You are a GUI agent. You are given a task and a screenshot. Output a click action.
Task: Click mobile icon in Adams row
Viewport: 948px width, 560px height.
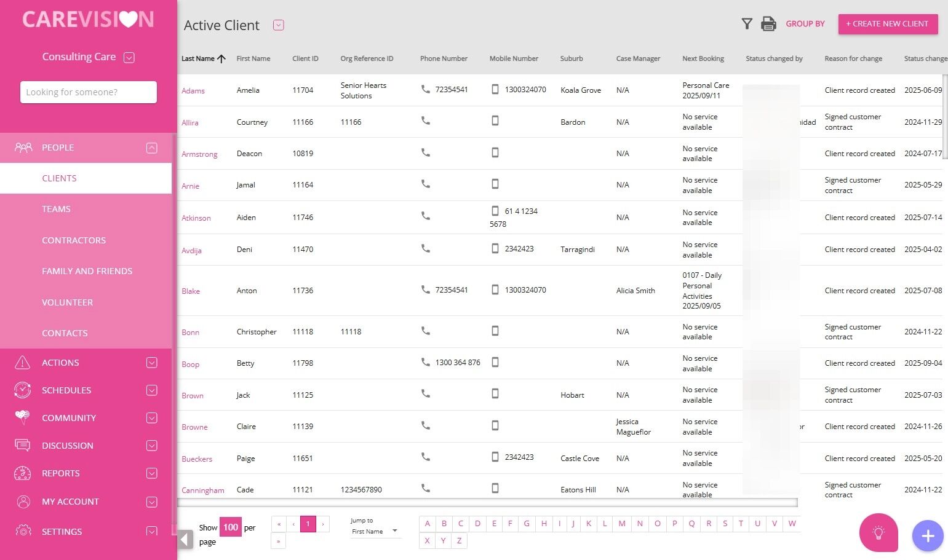pyautogui.click(x=495, y=89)
